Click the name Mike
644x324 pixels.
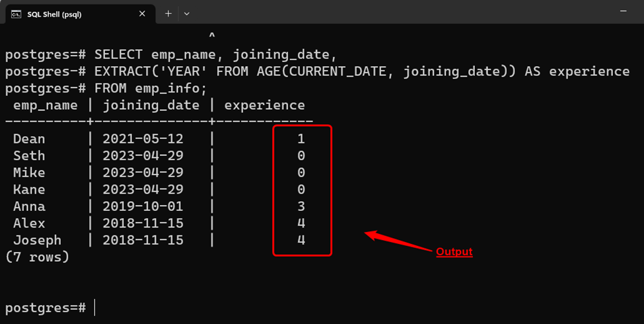click(29, 173)
